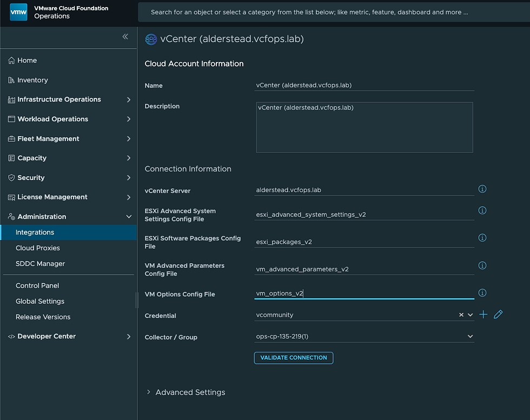This screenshot has width=530, height=420.
Task: Click info icon for VM Advanced Parameters
Action: coord(482,265)
